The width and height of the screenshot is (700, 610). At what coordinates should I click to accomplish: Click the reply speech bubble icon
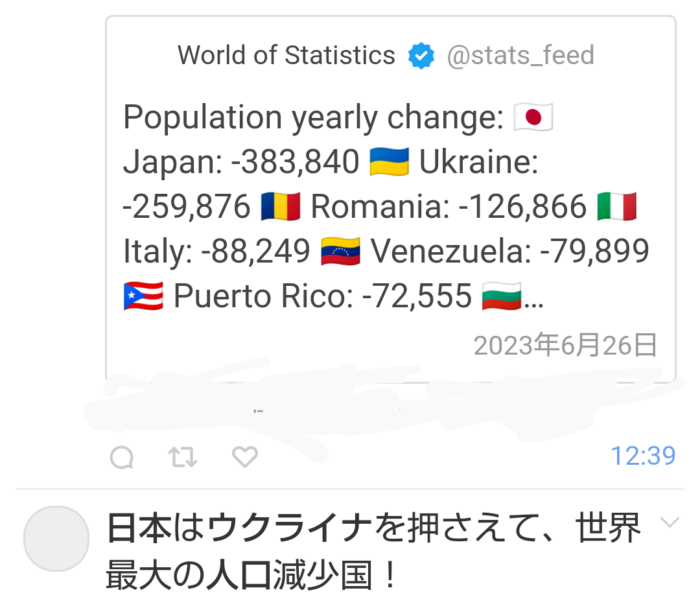pos(122,457)
